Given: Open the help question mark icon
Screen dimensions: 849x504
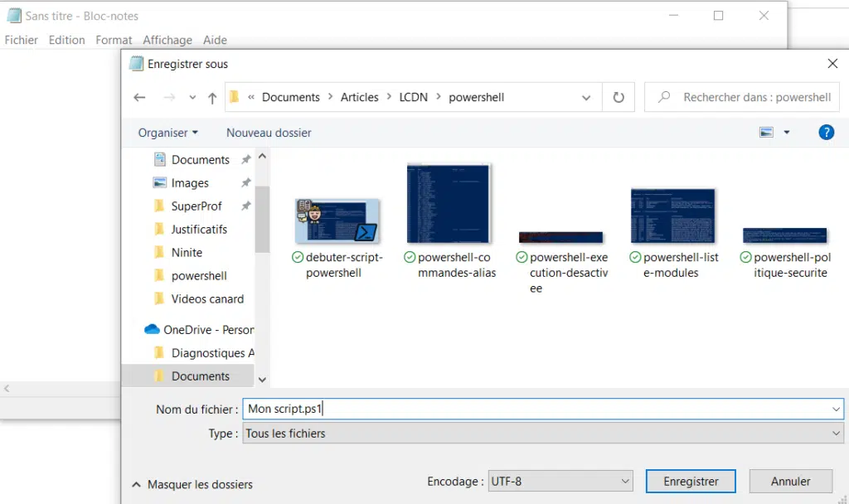Looking at the screenshot, I should tap(827, 132).
